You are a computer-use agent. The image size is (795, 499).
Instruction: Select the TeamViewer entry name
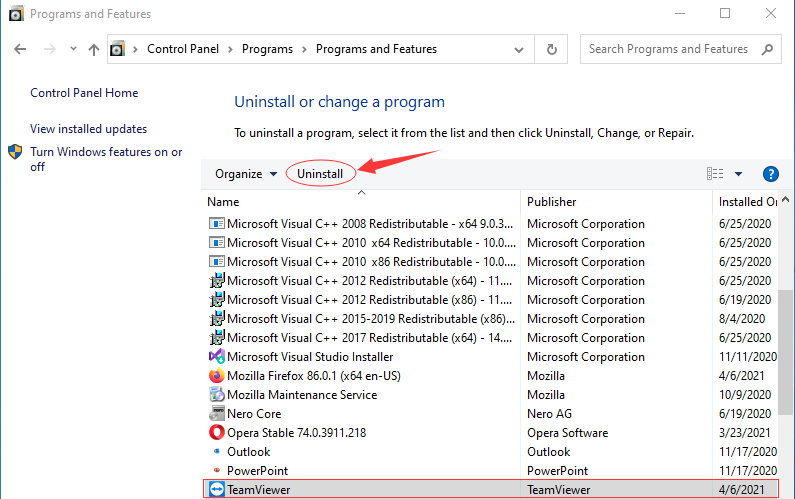(259, 490)
